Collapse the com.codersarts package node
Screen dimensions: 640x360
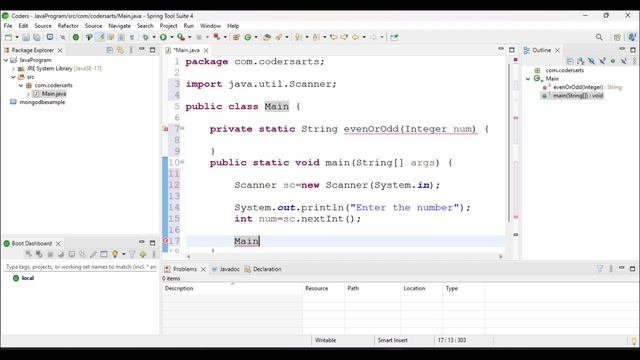click(x=21, y=85)
